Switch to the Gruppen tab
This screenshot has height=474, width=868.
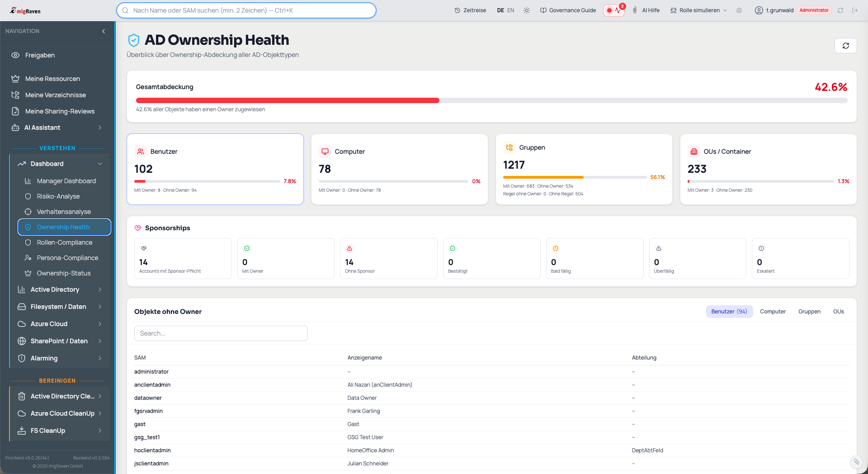[809, 312]
